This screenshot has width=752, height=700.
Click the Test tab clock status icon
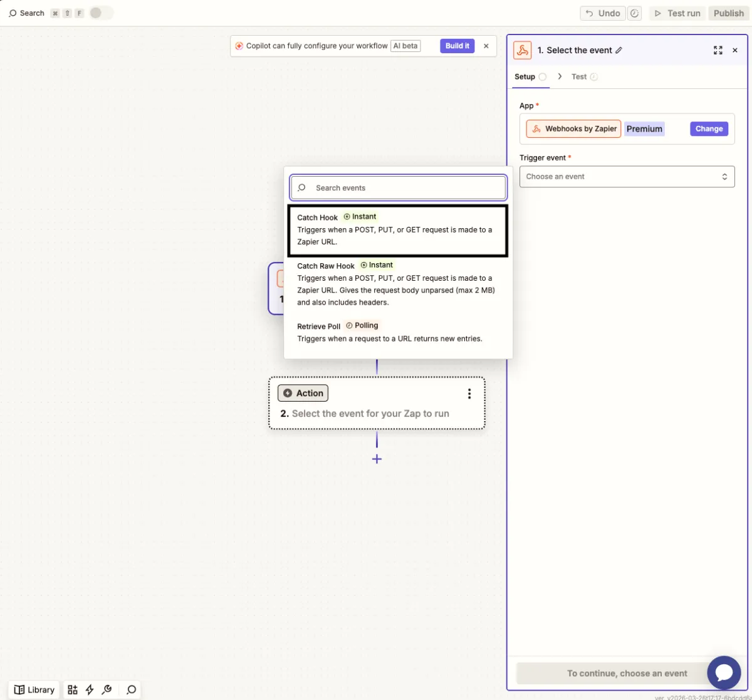[594, 76]
